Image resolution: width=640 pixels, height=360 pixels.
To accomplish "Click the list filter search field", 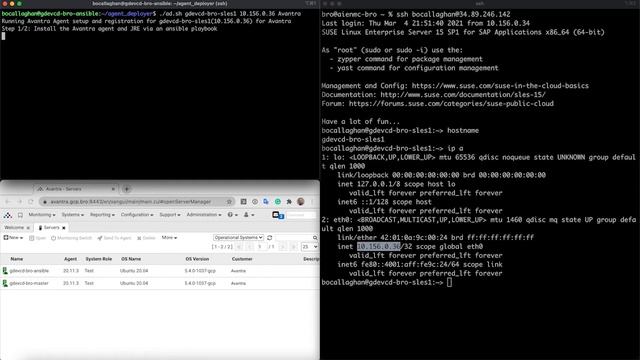I will [294, 238].
